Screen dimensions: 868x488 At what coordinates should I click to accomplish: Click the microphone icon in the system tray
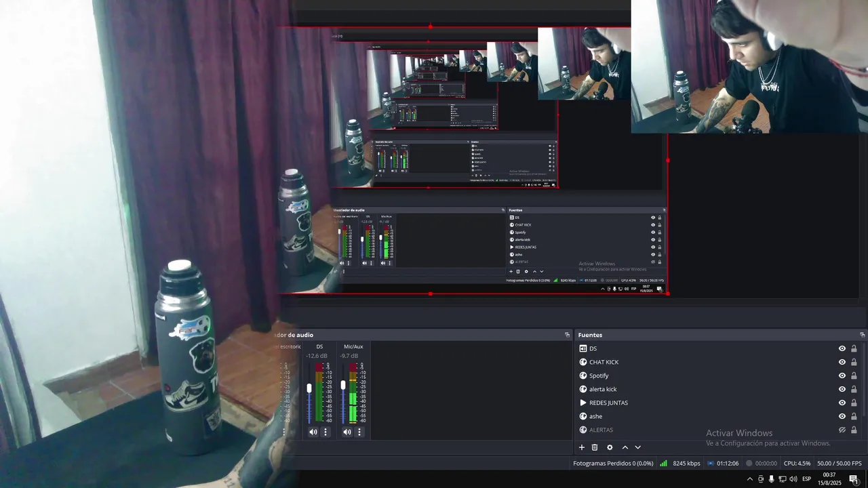771,479
